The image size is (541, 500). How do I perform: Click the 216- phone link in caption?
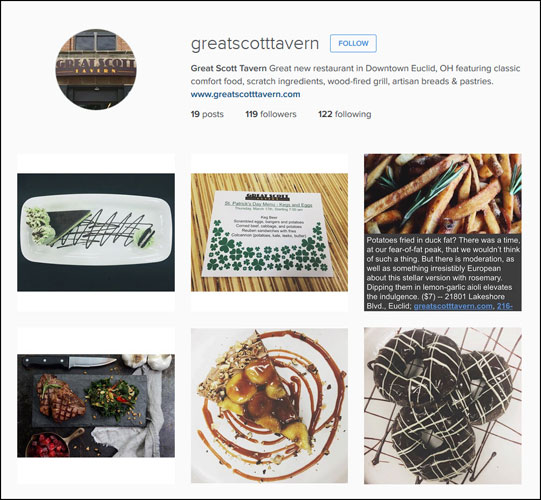click(504, 306)
